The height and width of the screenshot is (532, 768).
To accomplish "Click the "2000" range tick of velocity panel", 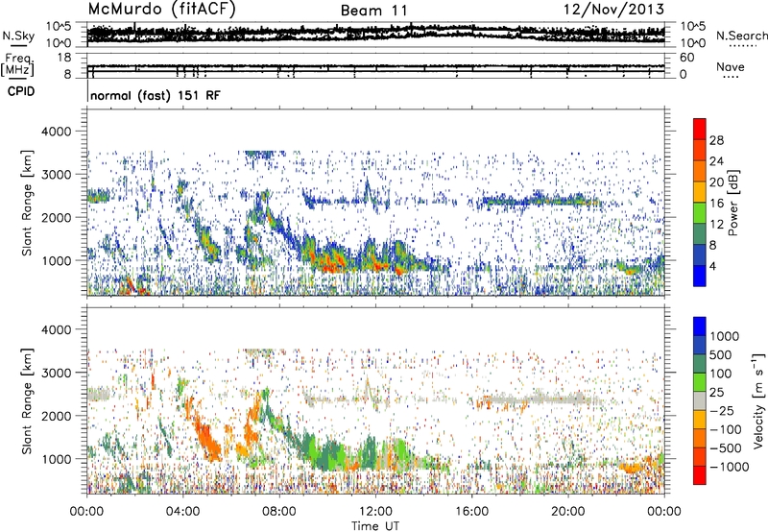I will click(x=56, y=416).
